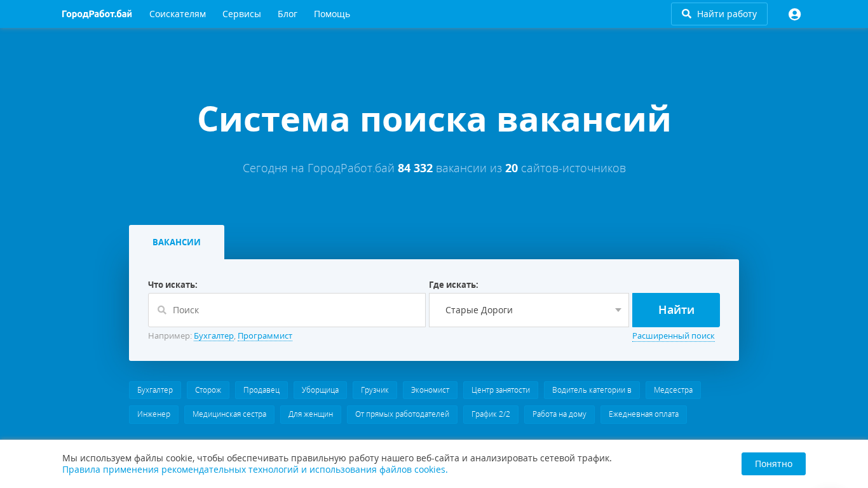Viewport: 868px width, 488px height.
Task: Accept cookies with the Понятно button
Action: pos(773,464)
